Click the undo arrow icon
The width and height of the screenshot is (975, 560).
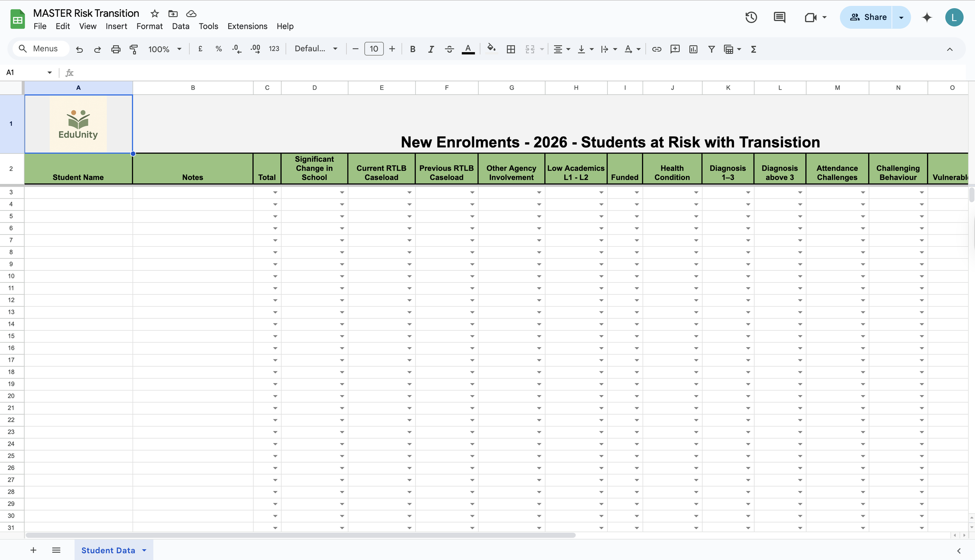79,49
